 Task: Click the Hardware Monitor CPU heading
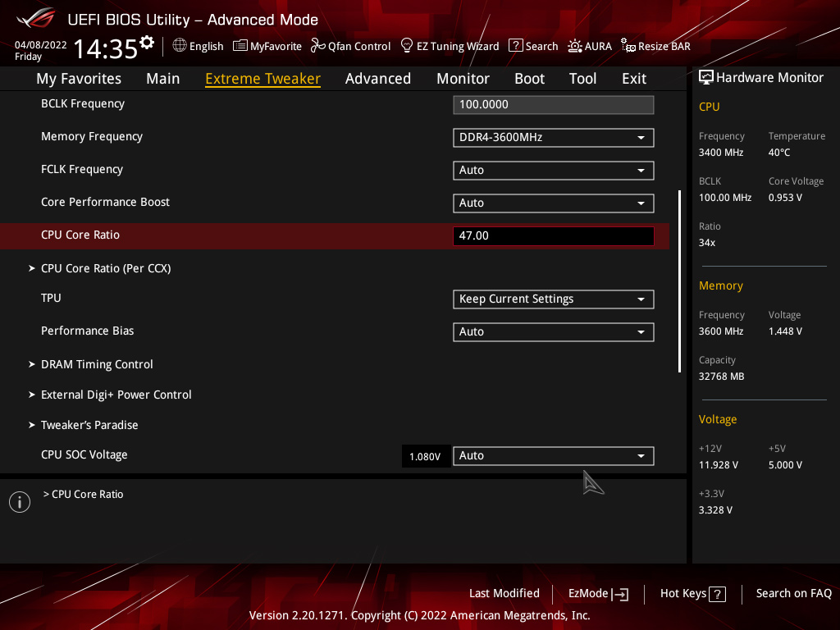tap(709, 107)
